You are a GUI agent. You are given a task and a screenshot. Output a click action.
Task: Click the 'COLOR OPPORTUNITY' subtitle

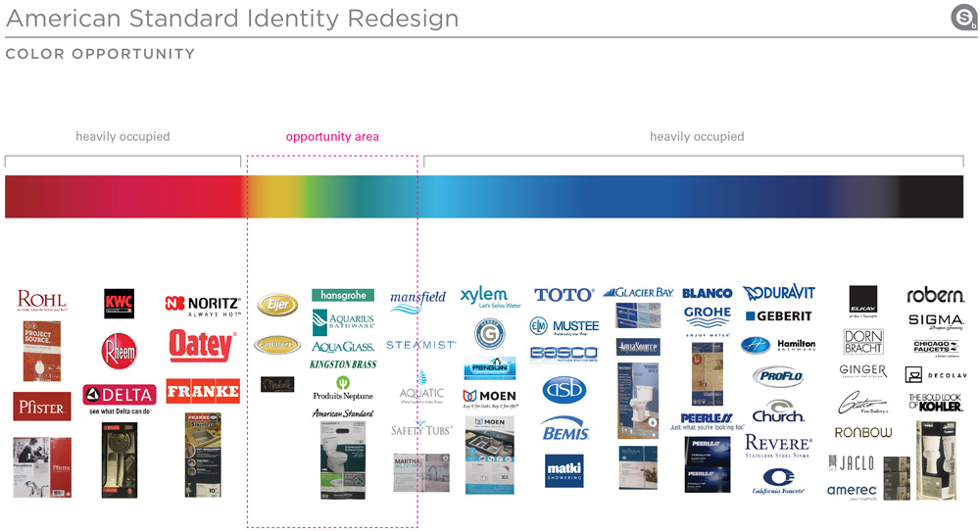(100, 54)
